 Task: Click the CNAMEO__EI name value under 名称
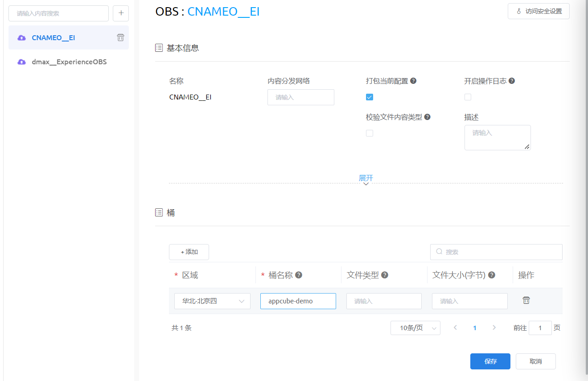[x=190, y=97]
